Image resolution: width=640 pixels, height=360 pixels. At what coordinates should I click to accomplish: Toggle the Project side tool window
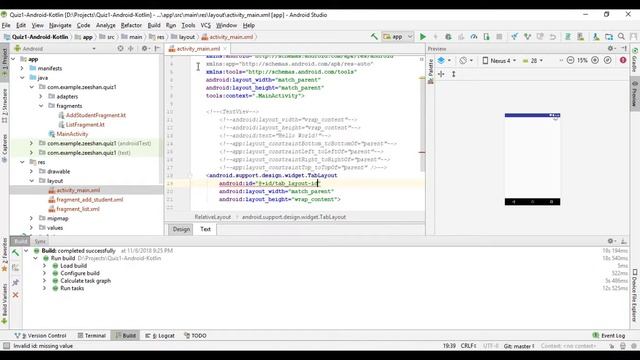tap(4, 62)
